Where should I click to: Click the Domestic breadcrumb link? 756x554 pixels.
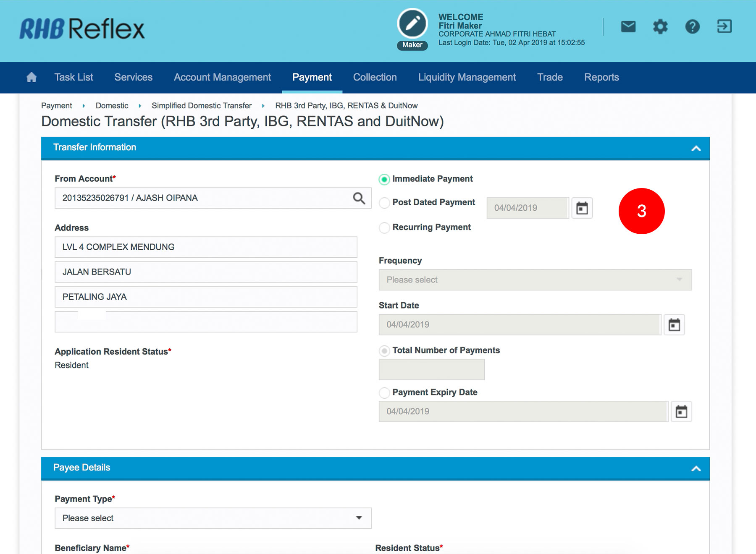[112, 106]
